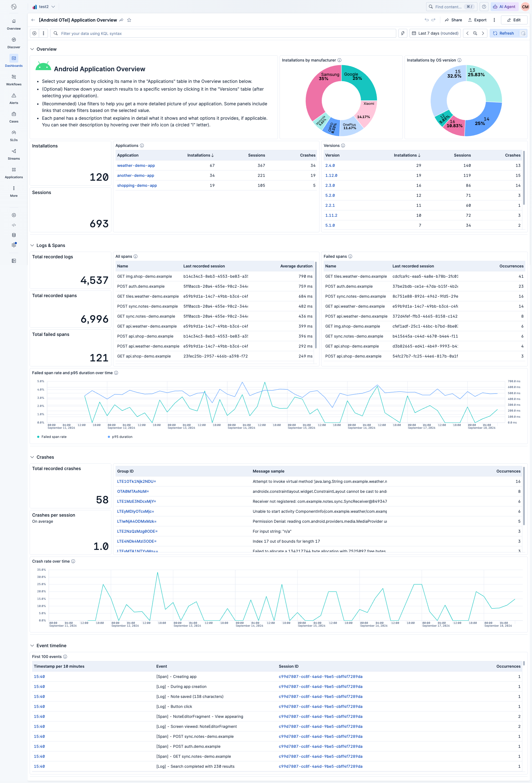Open Dashboards in the sidebar
532x783 pixels.
click(14, 61)
